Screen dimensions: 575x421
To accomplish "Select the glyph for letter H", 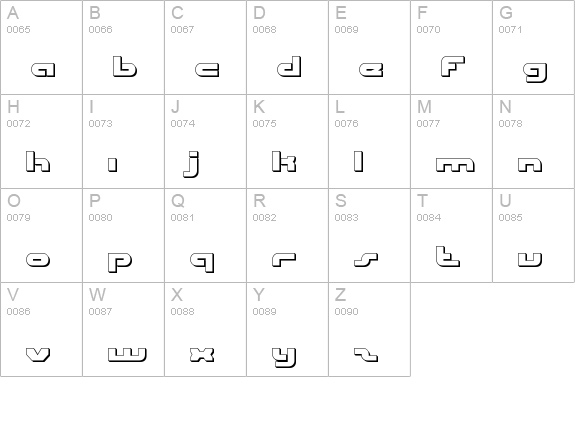I will click(38, 162).
